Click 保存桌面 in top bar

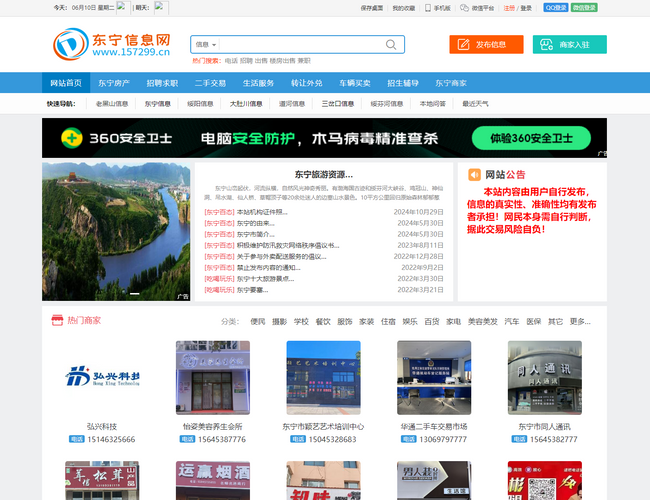point(372,8)
